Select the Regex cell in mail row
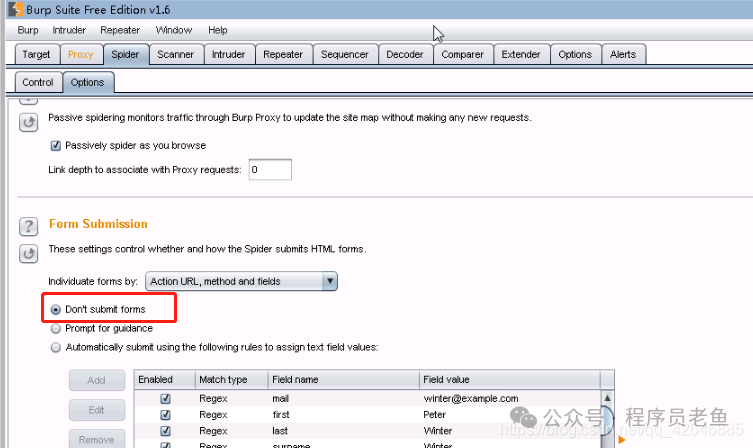753x448 pixels. click(x=231, y=399)
